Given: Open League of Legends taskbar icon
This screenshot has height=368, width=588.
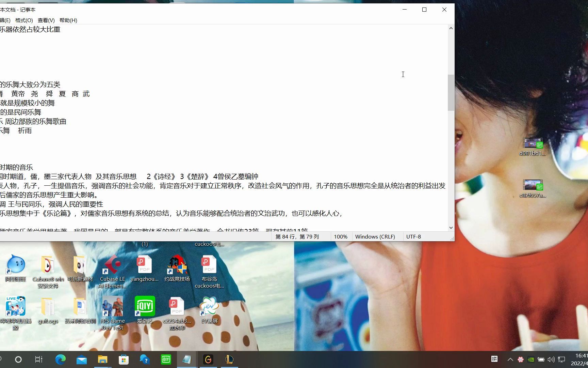Looking at the screenshot, I should point(229,359).
